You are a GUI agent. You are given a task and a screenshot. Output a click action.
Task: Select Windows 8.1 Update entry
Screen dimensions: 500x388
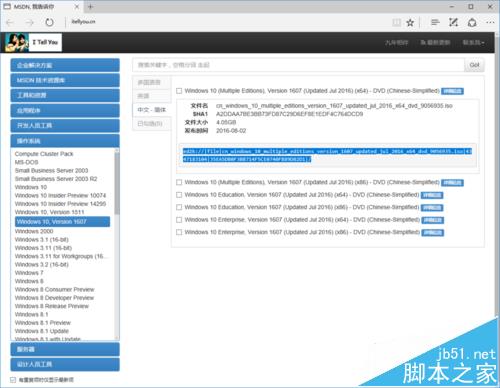click(x=42, y=331)
